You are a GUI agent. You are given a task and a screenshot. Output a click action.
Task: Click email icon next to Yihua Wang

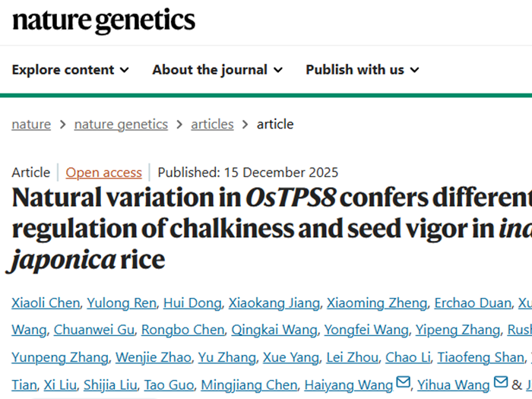[x=501, y=382]
